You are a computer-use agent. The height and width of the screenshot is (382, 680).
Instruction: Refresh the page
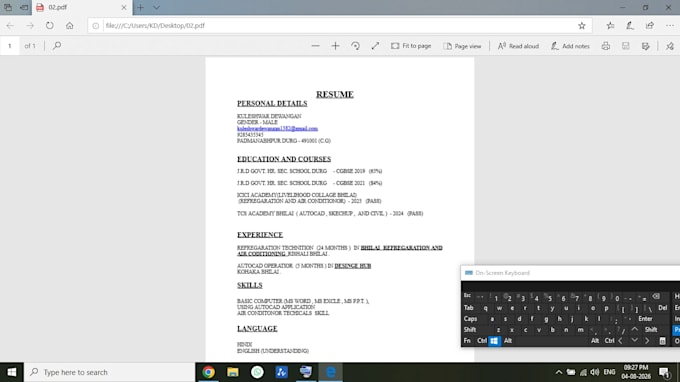[x=50, y=26]
